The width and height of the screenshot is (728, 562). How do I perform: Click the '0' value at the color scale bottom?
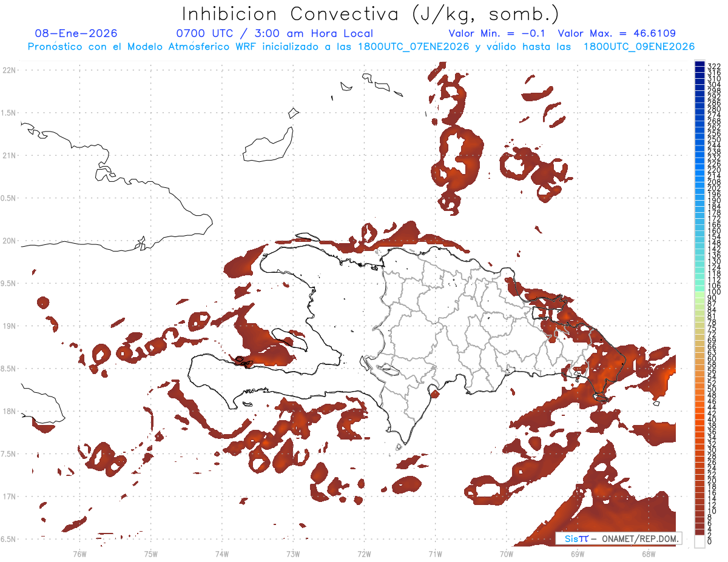point(710,540)
